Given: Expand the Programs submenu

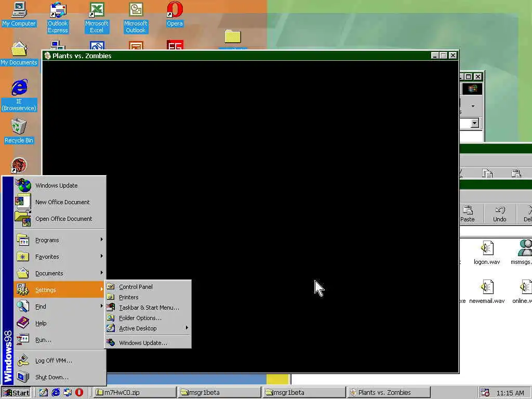Looking at the screenshot, I should [60, 240].
